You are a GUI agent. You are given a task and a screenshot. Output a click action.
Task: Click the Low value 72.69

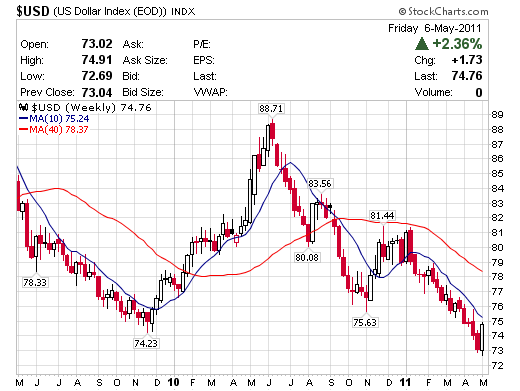coord(97,76)
